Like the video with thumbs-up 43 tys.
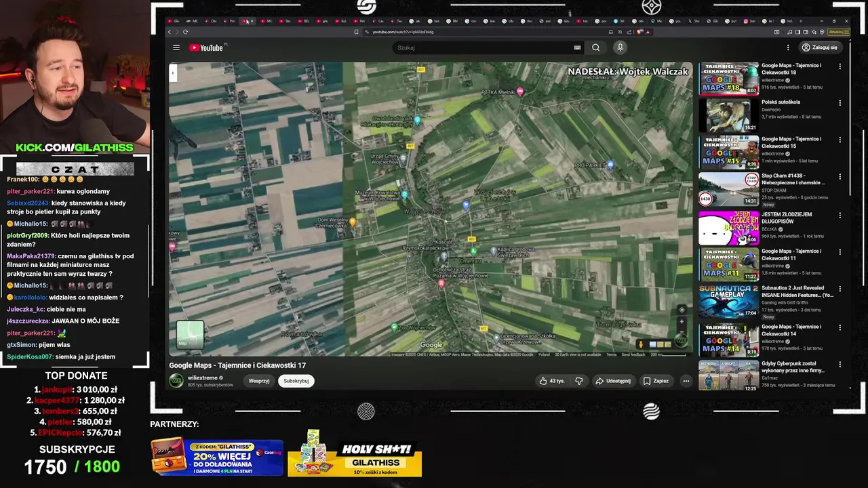Screen dimensions: 868x488 pos(552,381)
